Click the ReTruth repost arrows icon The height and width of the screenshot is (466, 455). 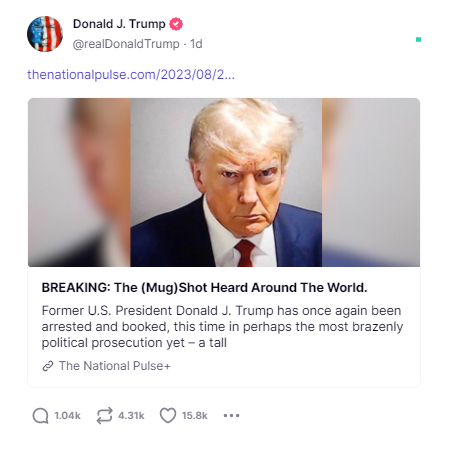pyautogui.click(x=105, y=416)
